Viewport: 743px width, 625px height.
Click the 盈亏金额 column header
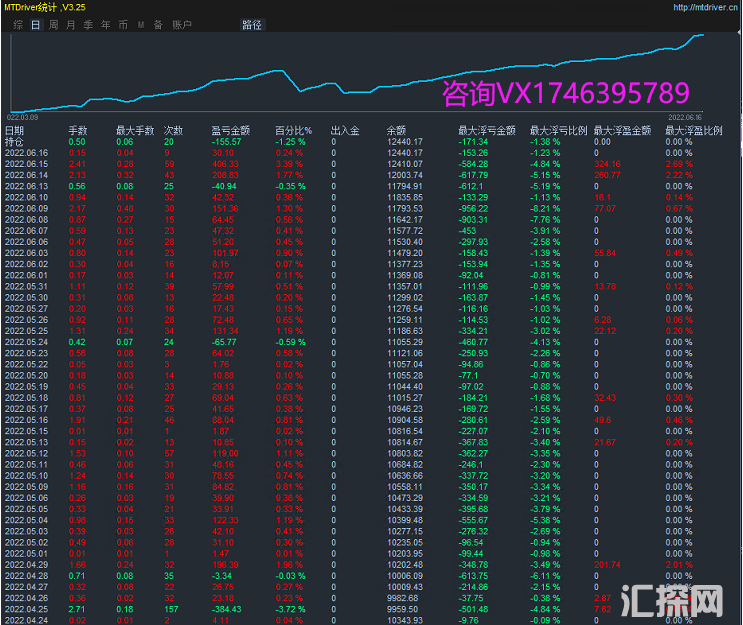click(230, 130)
